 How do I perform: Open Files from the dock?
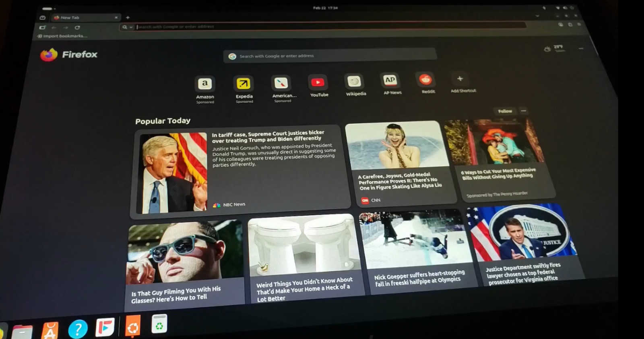coord(22,332)
